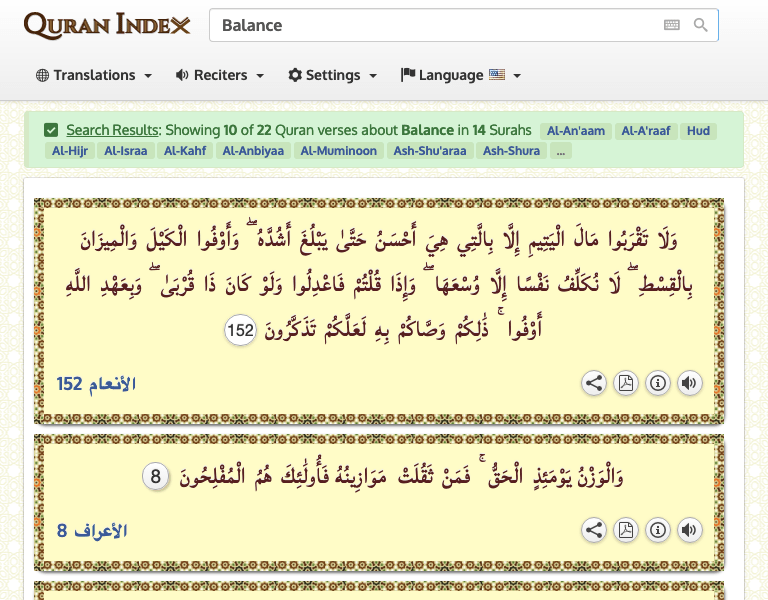Click the speaker icon beside Reciters
Screen dimensions: 768x600
pos(182,75)
